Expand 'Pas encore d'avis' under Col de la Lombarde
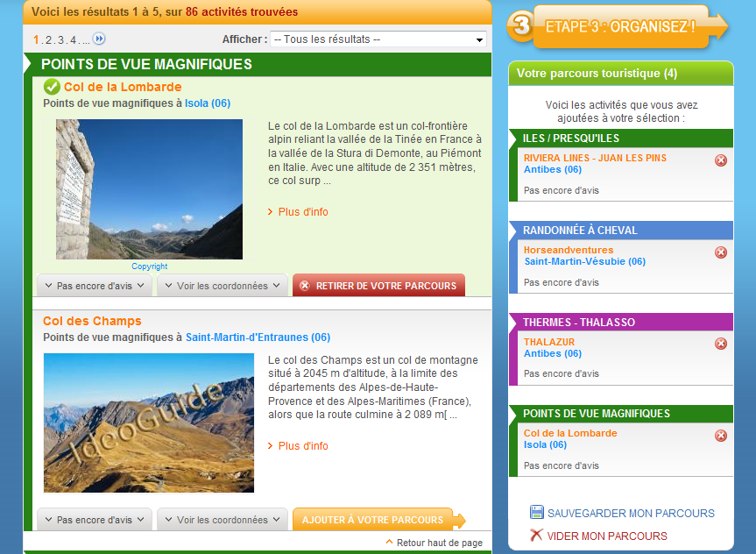This screenshot has width=756, height=554. coord(94,286)
